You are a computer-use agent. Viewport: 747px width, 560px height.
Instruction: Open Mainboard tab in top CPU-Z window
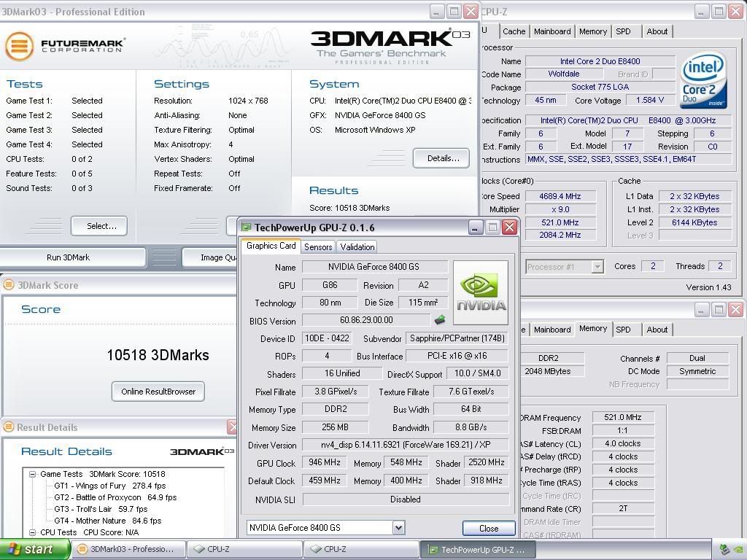[552, 31]
